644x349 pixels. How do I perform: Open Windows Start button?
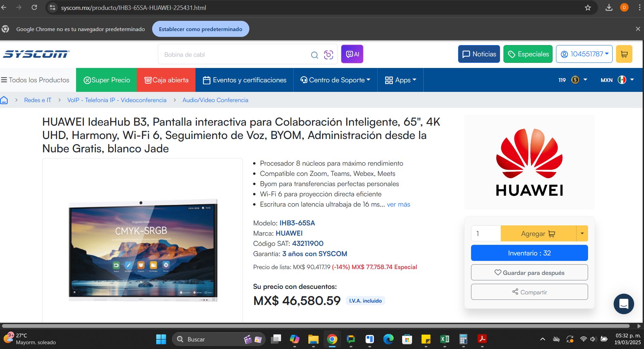[161, 339]
